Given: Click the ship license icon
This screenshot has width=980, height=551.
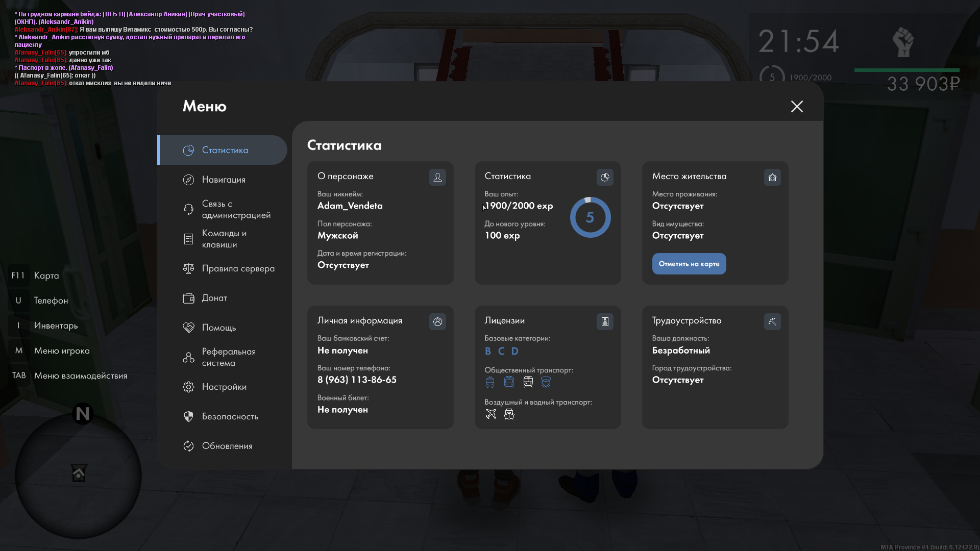Looking at the screenshot, I should tap(509, 414).
